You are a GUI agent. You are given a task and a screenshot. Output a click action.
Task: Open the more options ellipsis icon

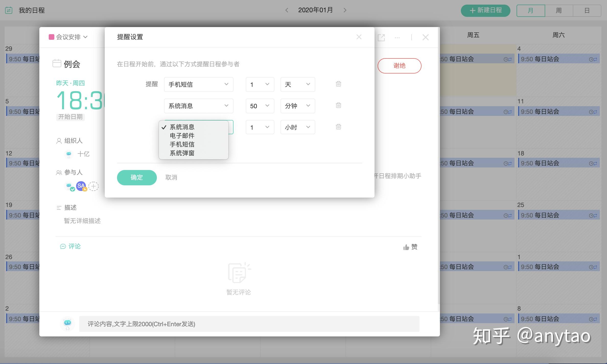[x=397, y=38]
